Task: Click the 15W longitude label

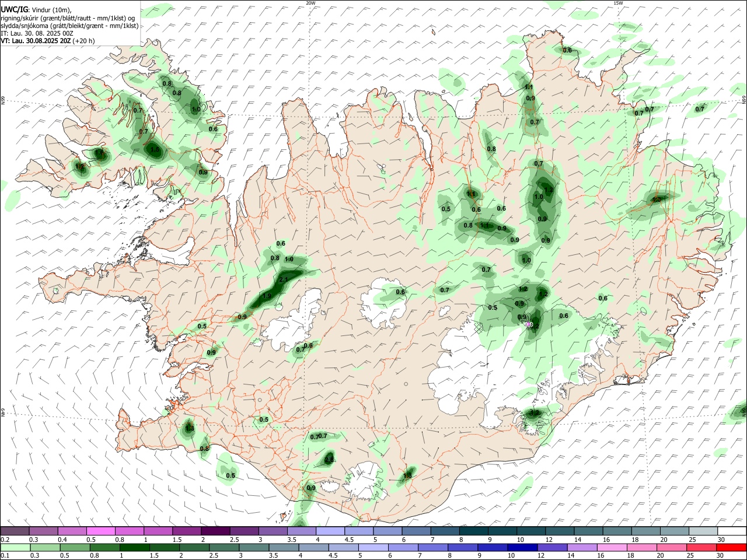Action: pyautogui.click(x=618, y=3)
